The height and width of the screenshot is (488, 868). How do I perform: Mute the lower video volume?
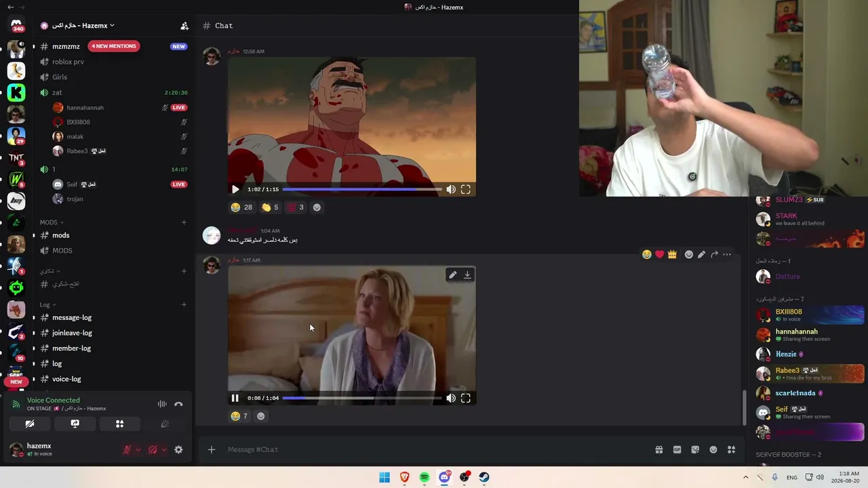click(451, 399)
